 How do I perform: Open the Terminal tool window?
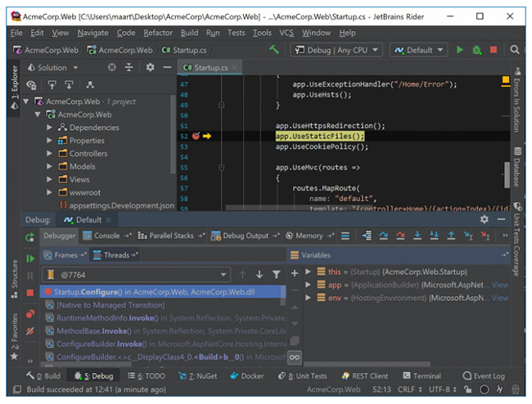coord(422,376)
